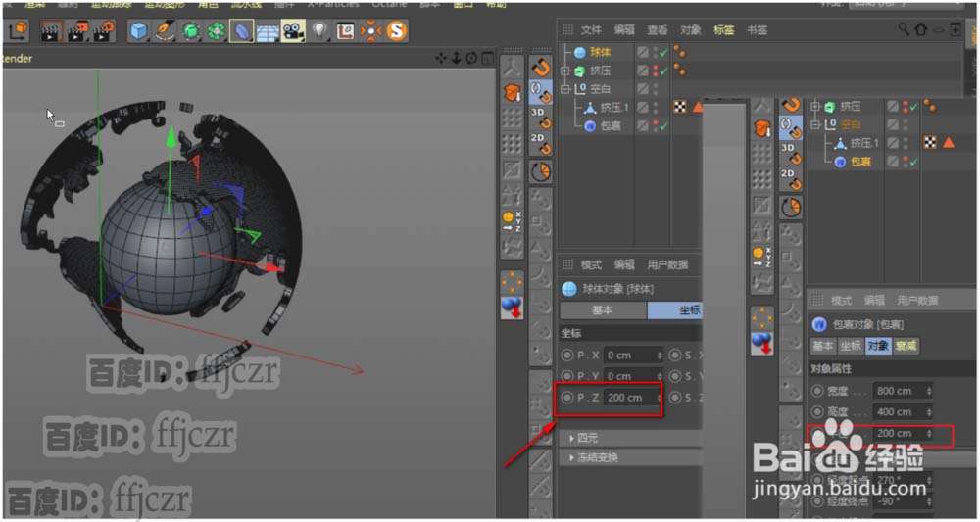The image size is (980, 522).
Task: Expand the 冻结变换 section
Action: 572,457
